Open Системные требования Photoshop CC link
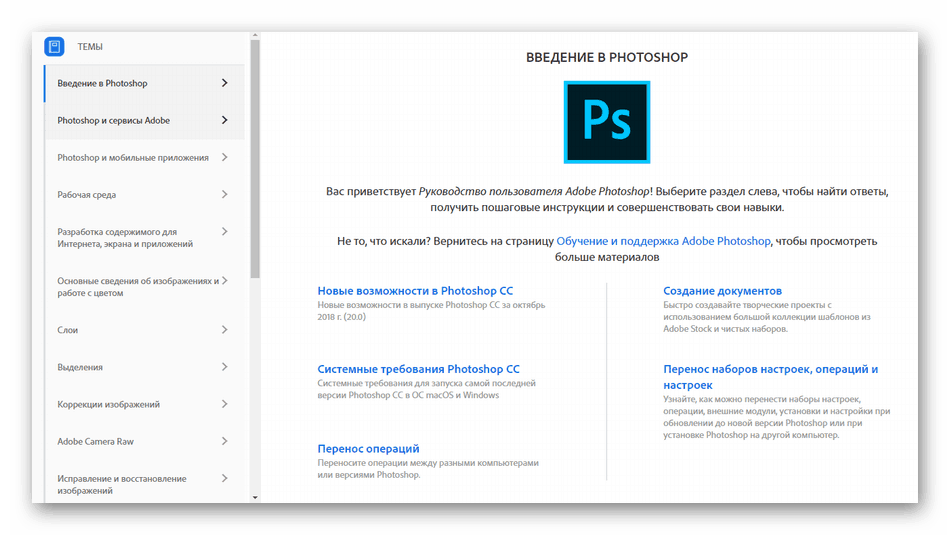This screenshot has width=950, height=535. [419, 368]
